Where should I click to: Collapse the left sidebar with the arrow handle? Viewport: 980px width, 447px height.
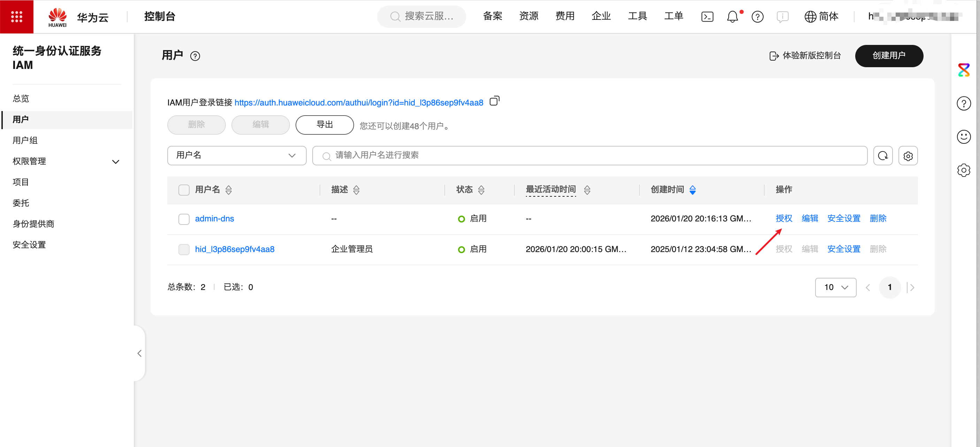coord(140,353)
